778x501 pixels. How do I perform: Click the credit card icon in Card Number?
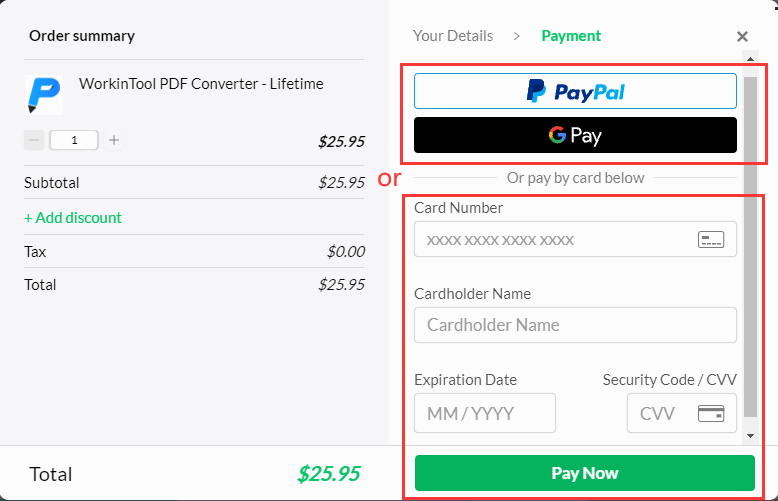pos(710,240)
